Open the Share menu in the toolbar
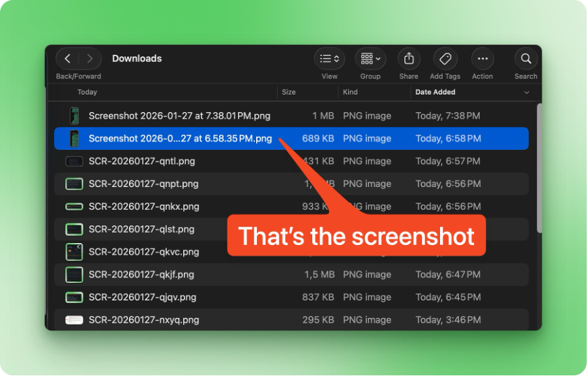The width and height of the screenshot is (588, 376). point(408,58)
